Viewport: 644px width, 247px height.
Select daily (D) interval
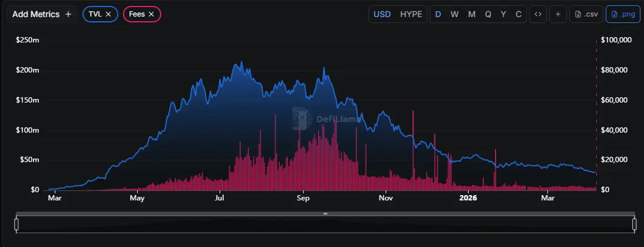pyautogui.click(x=438, y=14)
